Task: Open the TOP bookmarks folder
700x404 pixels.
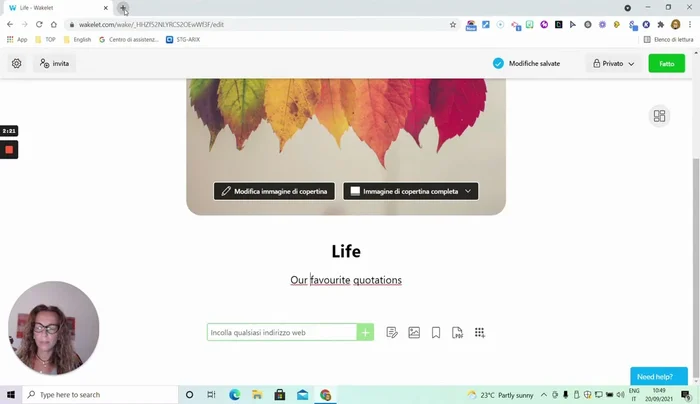Action: pyautogui.click(x=45, y=40)
